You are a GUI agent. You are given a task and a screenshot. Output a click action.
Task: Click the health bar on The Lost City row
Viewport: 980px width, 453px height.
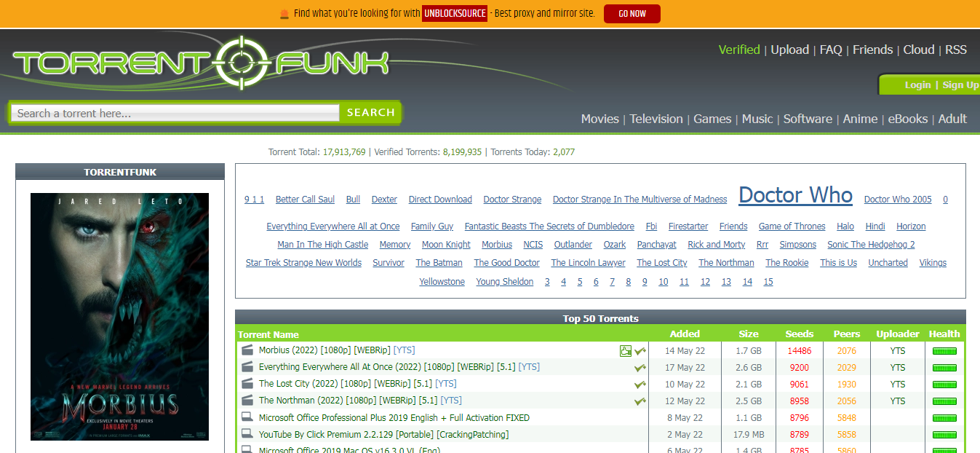944,385
